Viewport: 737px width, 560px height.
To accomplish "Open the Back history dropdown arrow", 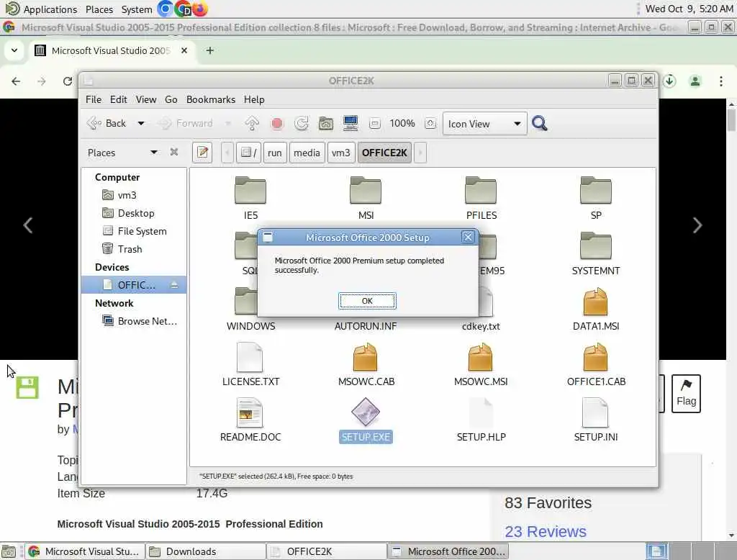I will 140,123.
